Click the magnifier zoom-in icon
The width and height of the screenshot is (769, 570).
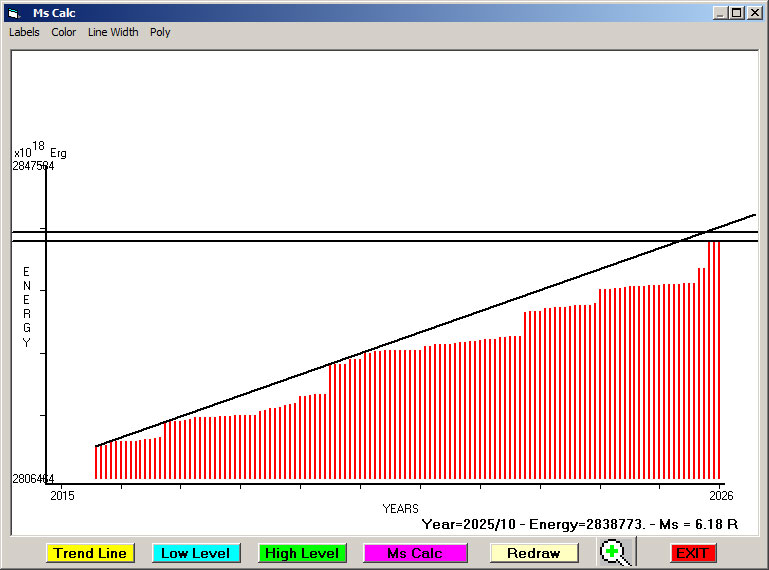[x=614, y=552]
